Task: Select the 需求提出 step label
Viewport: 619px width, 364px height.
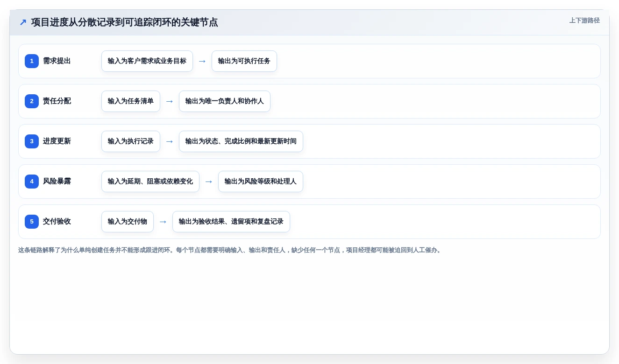Action: (57, 61)
